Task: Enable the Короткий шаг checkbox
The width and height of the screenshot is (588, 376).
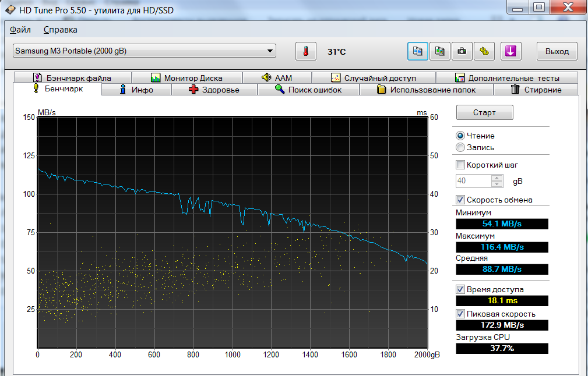Action: pos(460,165)
